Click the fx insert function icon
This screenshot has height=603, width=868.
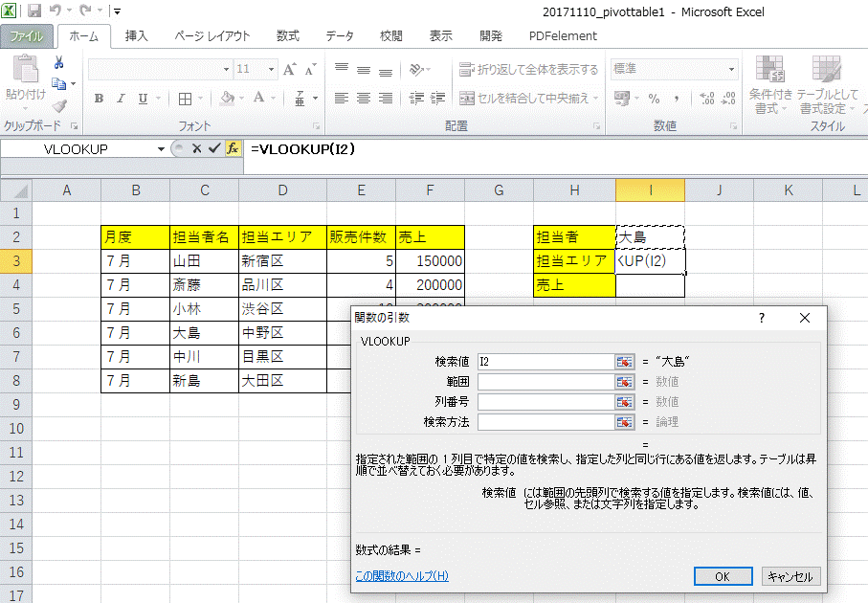232,148
